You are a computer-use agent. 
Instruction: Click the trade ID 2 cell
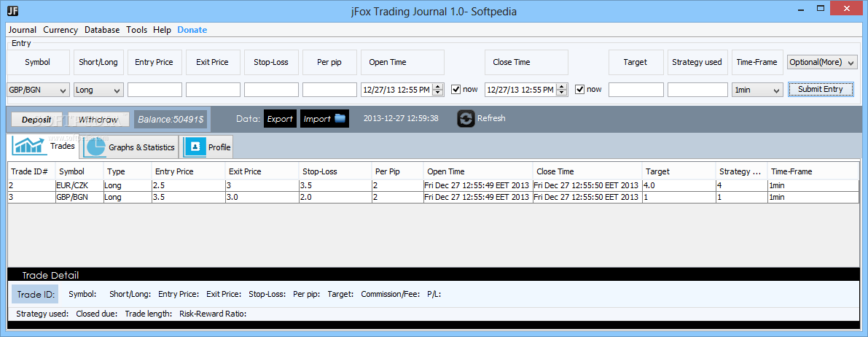click(31, 186)
